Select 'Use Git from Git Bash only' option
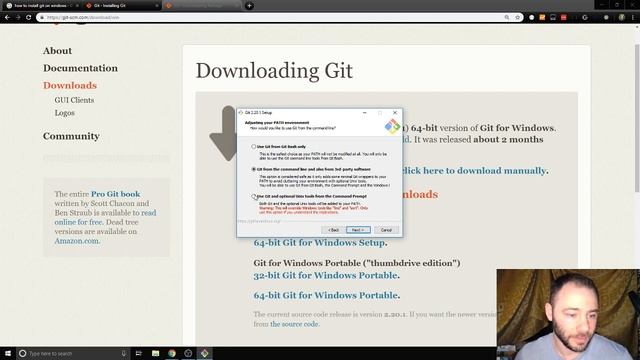 click(x=253, y=147)
